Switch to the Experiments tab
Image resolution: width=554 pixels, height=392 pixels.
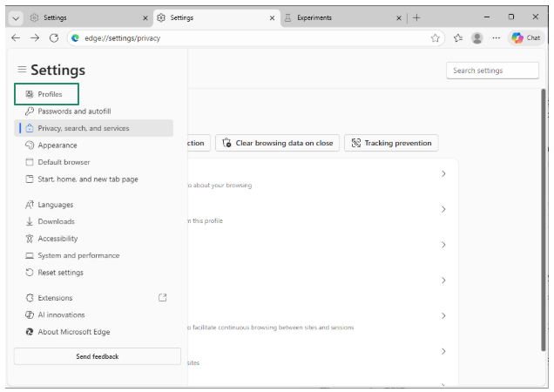pyautogui.click(x=344, y=17)
